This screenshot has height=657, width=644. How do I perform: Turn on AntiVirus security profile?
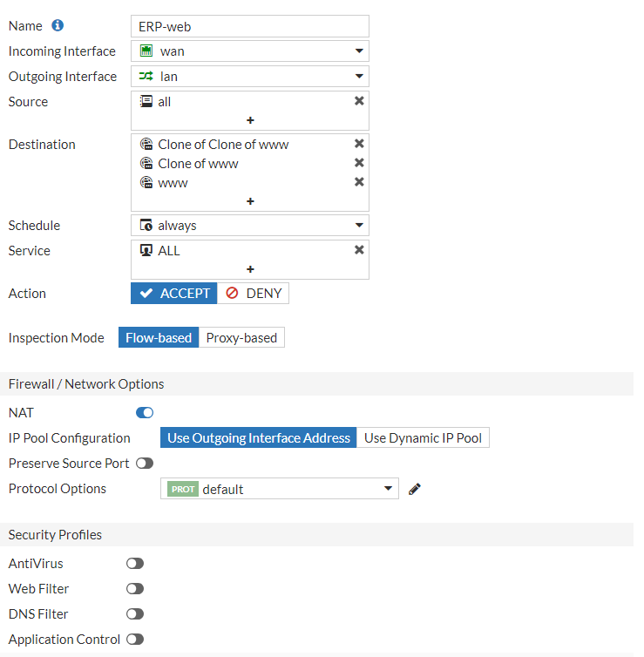(x=135, y=564)
